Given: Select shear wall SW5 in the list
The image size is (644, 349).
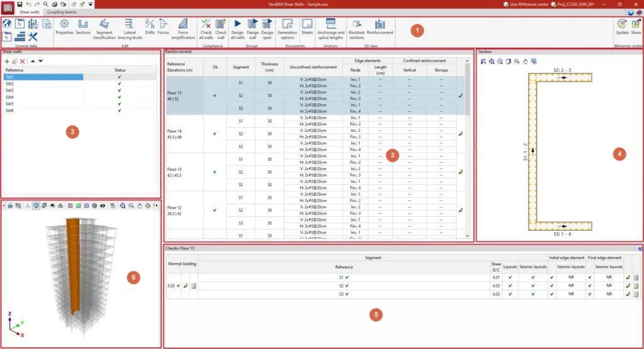Looking at the screenshot, I should [80, 104].
